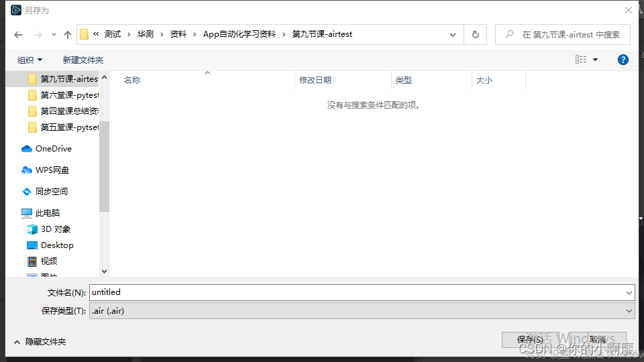Select OneDrive in the navigation pane
This screenshot has width=644, height=362.
53,149
